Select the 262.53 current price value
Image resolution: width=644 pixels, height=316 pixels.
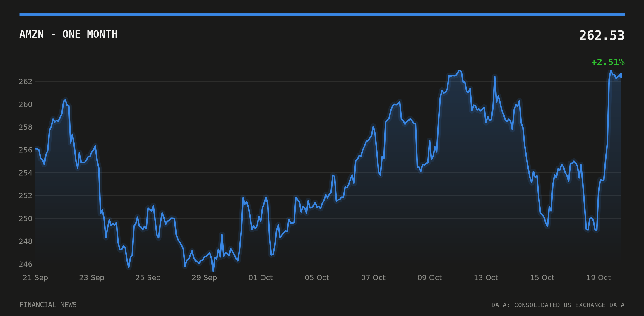602,36
